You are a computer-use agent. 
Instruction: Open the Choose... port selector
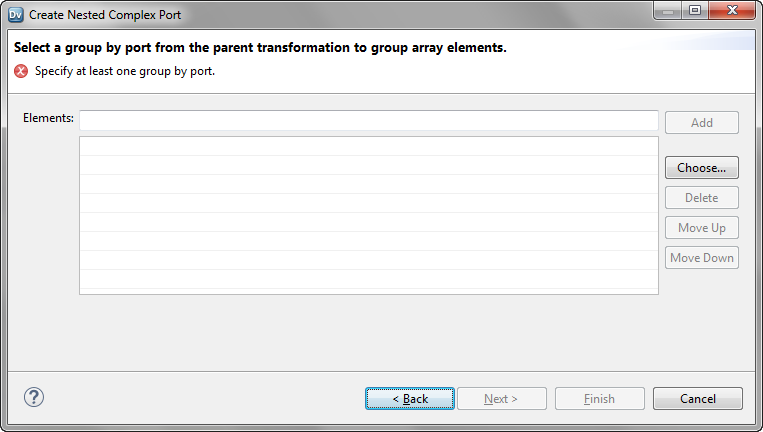pos(701,168)
